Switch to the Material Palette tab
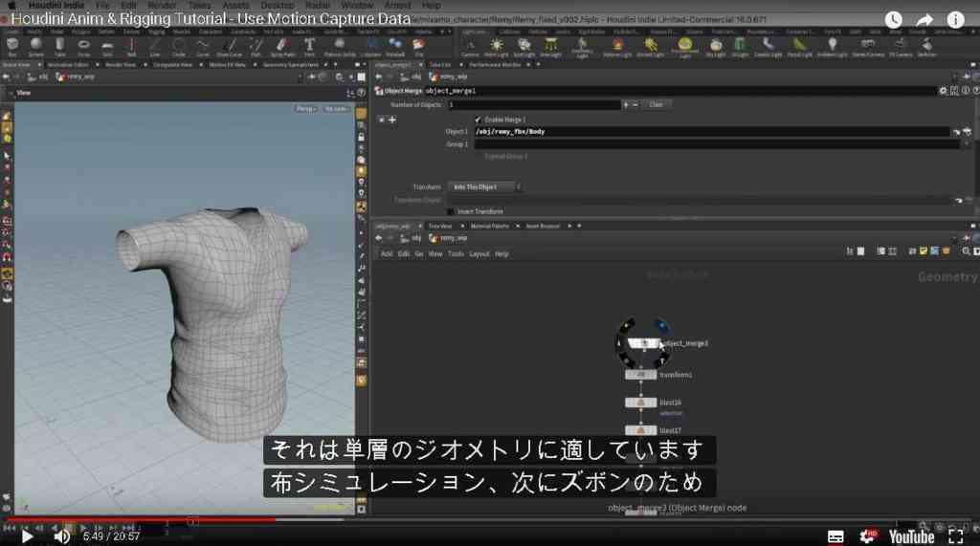This screenshot has height=546, width=980. [x=489, y=227]
